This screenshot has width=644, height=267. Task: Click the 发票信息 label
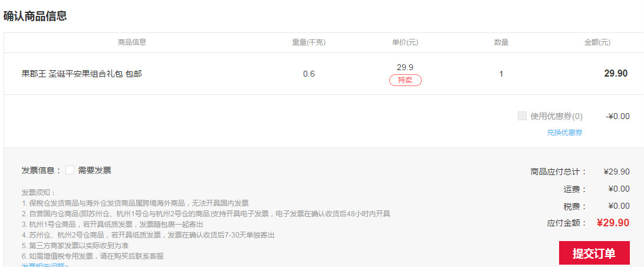point(41,170)
